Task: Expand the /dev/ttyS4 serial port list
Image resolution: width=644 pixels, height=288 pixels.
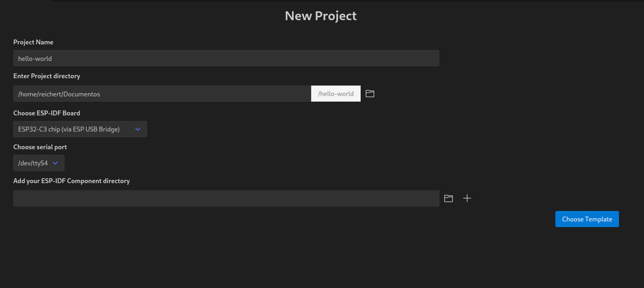Action: (33, 163)
